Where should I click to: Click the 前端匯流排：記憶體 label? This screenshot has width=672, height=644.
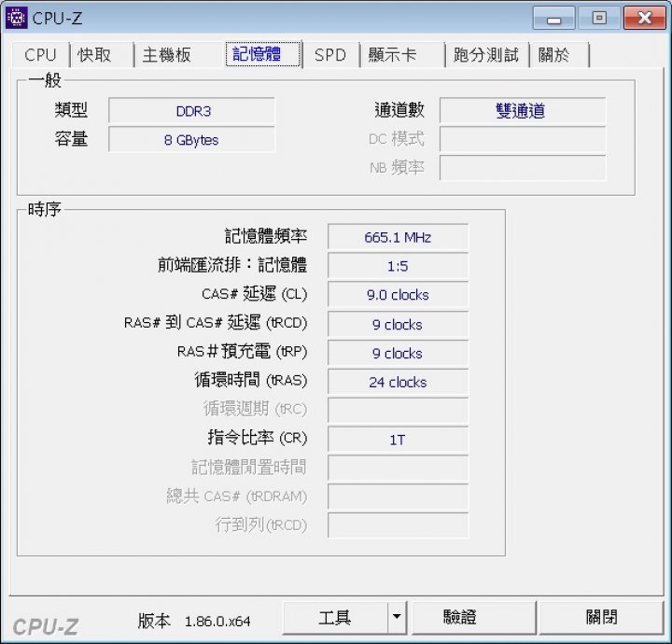232,265
